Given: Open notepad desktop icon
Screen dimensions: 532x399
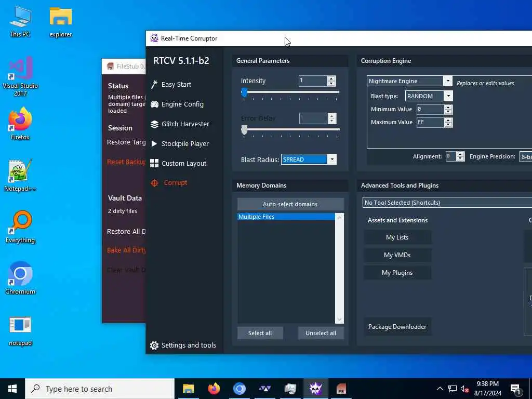Looking at the screenshot, I should pos(20,331).
